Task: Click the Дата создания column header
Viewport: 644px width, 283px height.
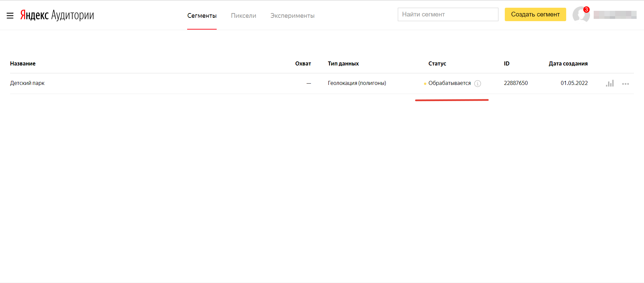Action: coord(568,63)
